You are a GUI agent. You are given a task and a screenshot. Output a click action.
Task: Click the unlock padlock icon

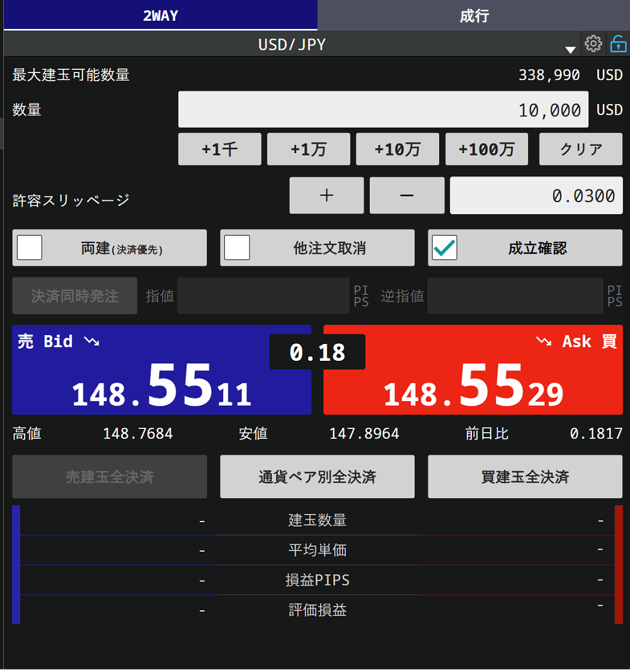coord(618,44)
